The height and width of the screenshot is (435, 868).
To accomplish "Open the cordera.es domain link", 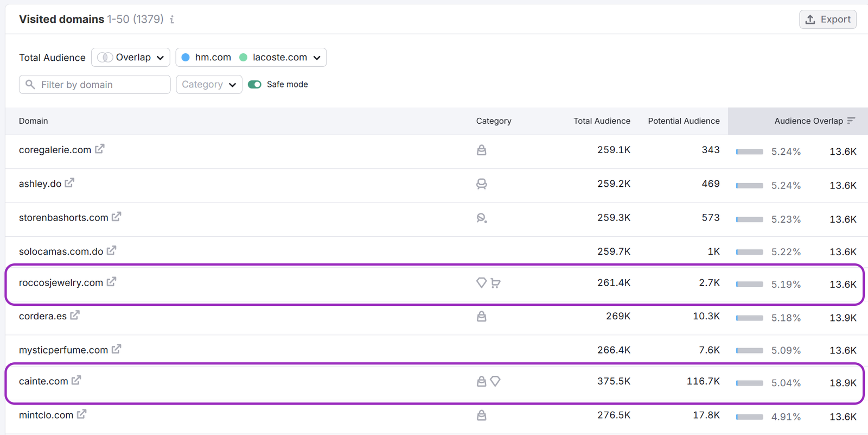I will pyautogui.click(x=43, y=316).
